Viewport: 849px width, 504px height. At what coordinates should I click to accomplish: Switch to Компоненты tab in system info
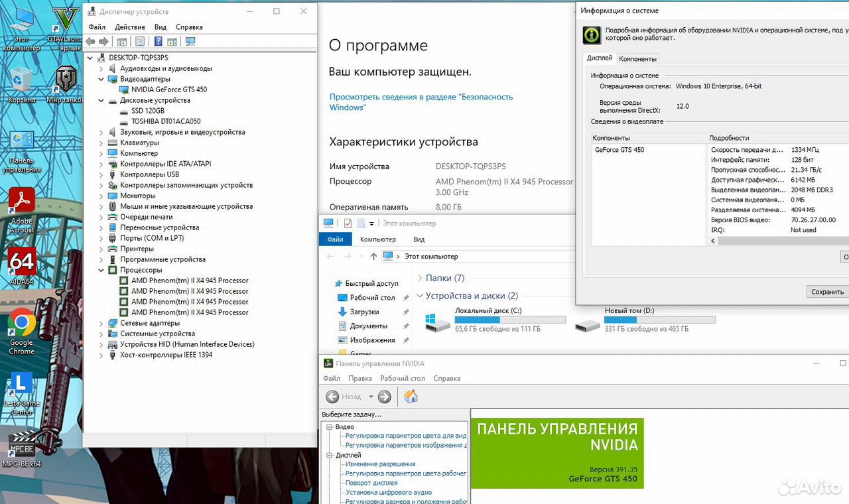point(637,59)
